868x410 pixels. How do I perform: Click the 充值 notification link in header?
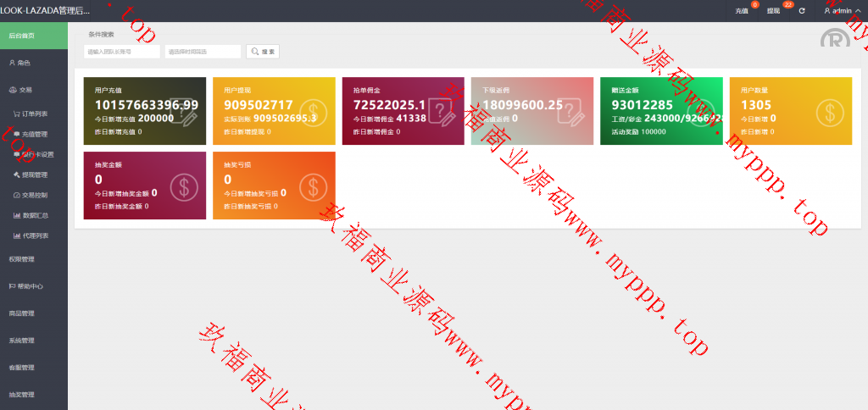tap(742, 11)
